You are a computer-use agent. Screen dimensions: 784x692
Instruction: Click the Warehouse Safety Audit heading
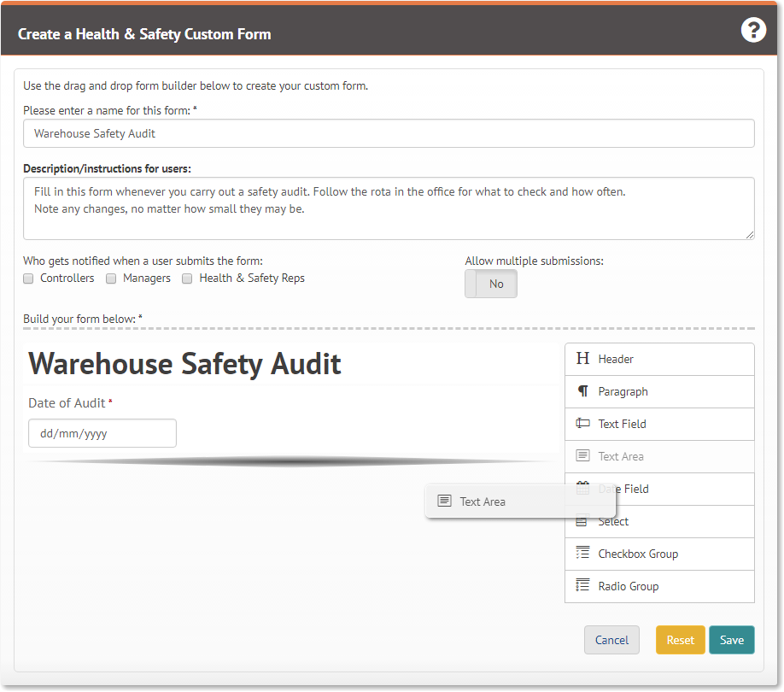point(184,363)
